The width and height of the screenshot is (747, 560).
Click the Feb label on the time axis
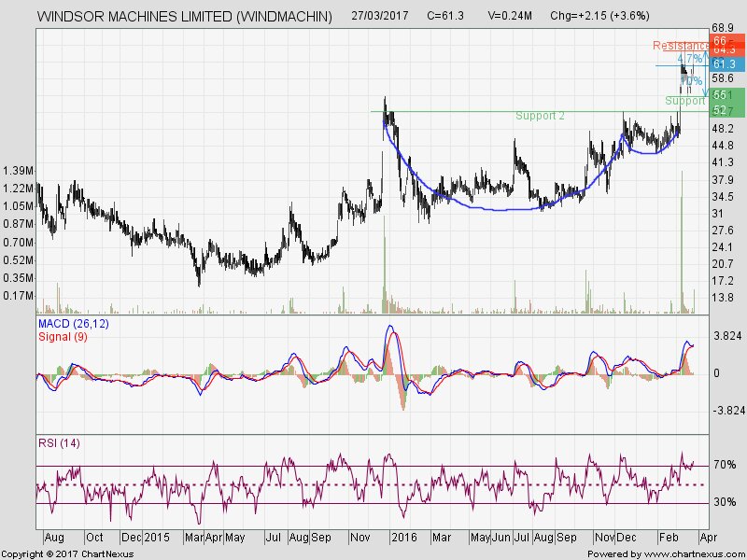point(669,538)
